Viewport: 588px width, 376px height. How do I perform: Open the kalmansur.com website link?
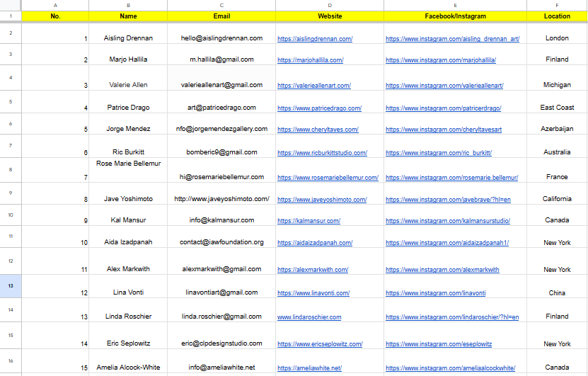309,221
